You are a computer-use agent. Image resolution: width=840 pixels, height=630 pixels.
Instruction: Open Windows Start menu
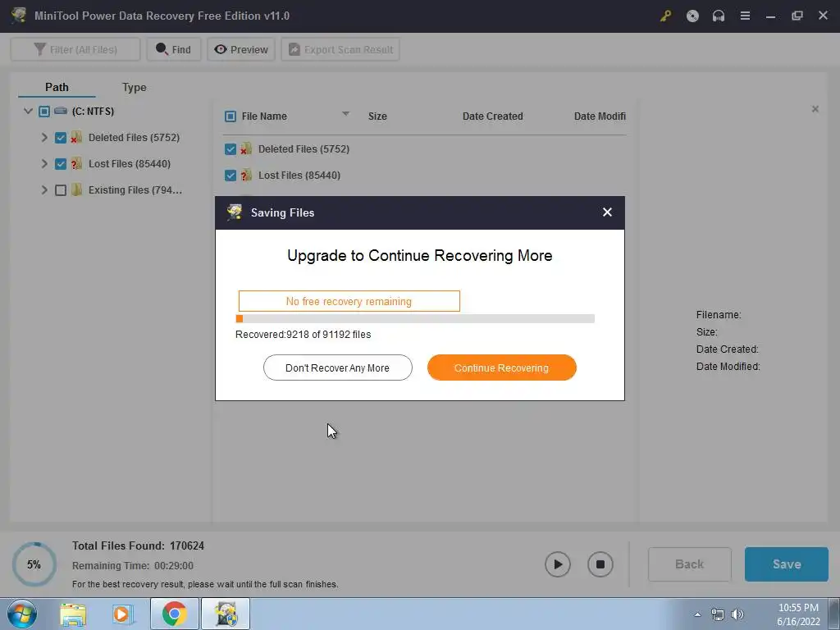click(22, 614)
